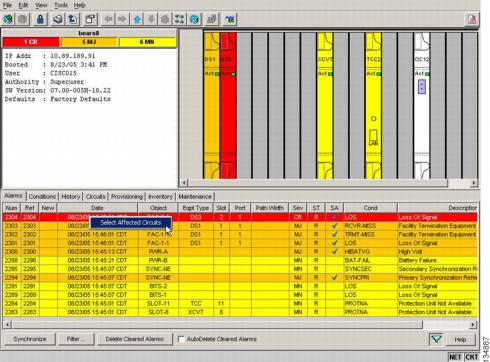The image size is (490, 362).
Task: Click the grayed forward arrow icon
Action: 122,19
